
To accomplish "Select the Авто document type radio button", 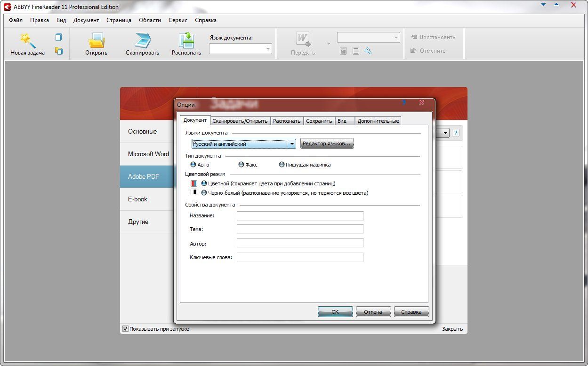I will pyautogui.click(x=193, y=165).
